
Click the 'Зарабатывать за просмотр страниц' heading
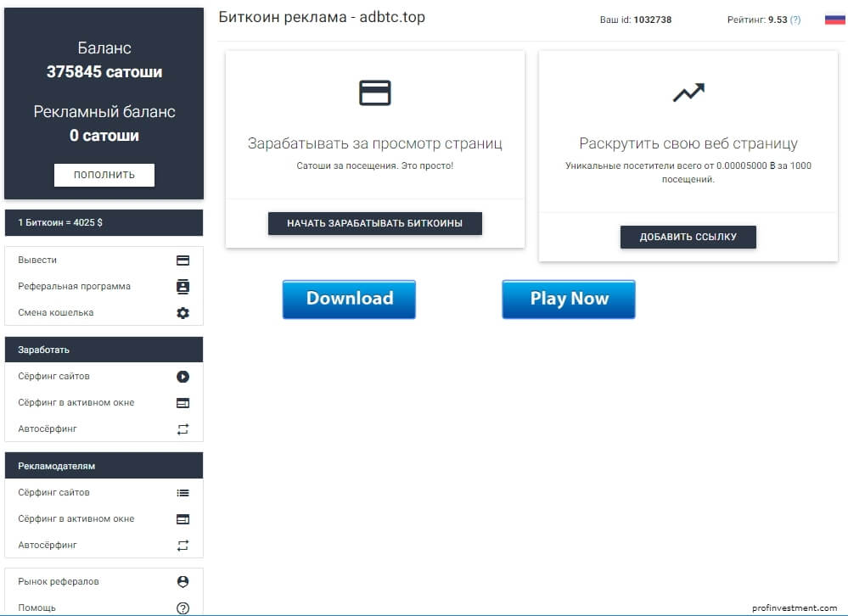pyautogui.click(x=375, y=143)
